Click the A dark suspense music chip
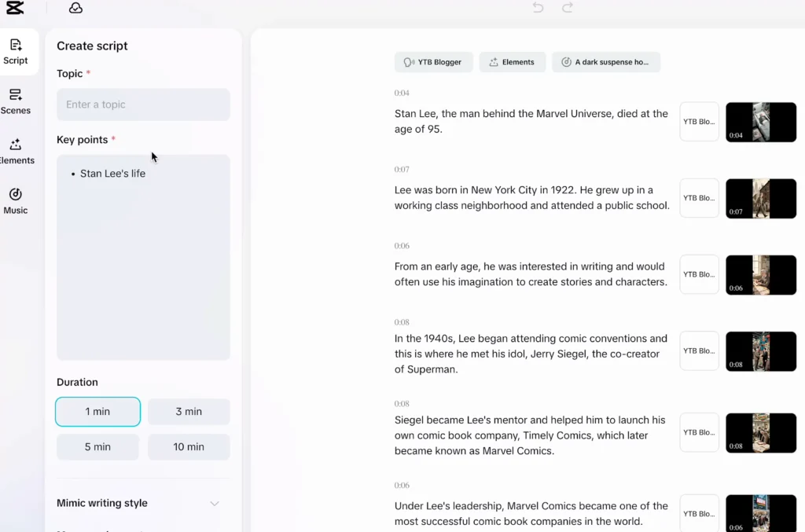This screenshot has width=805, height=532. pyautogui.click(x=606, y=62)
